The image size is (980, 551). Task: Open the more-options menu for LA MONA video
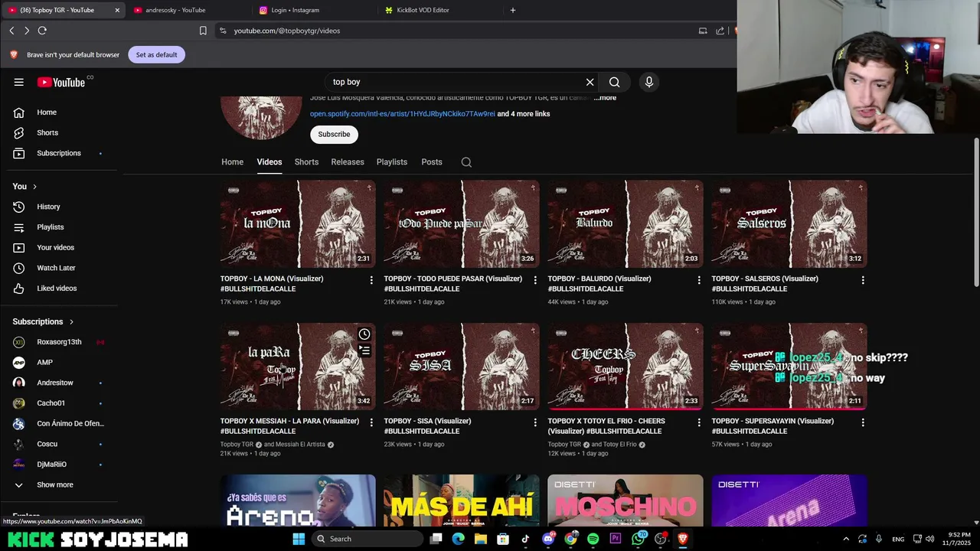click(371, 280)
